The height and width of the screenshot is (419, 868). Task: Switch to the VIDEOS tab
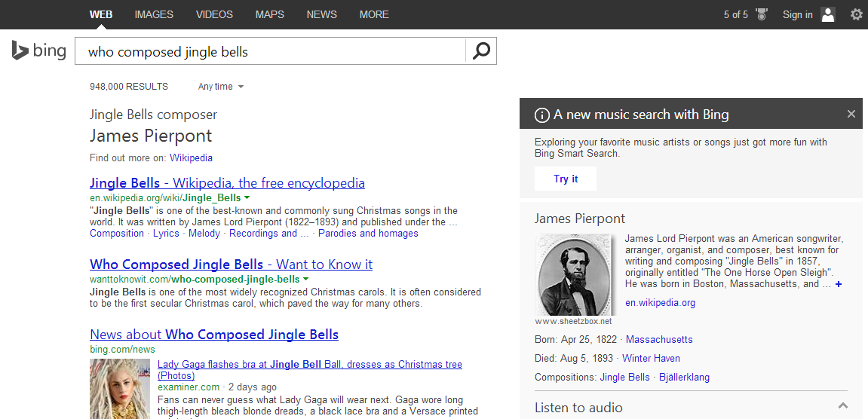coord(214,14)
